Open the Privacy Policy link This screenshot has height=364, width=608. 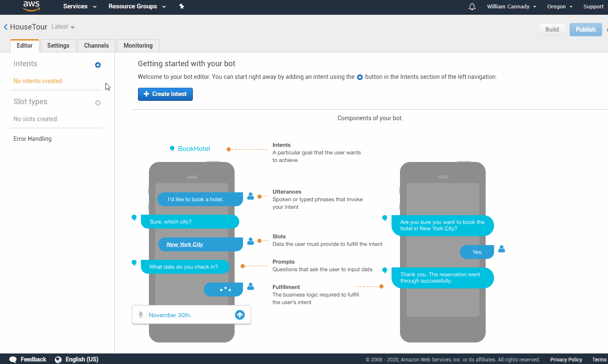coord(566,360)
